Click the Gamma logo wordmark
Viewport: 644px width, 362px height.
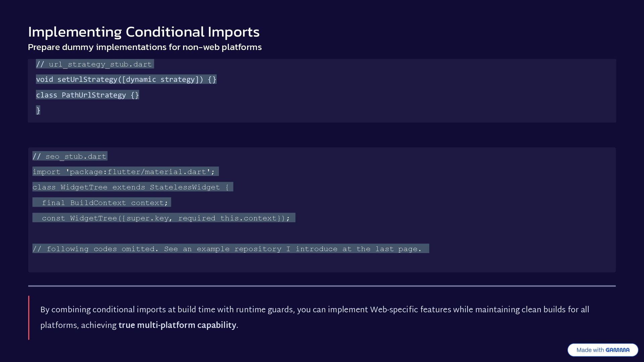618,350
